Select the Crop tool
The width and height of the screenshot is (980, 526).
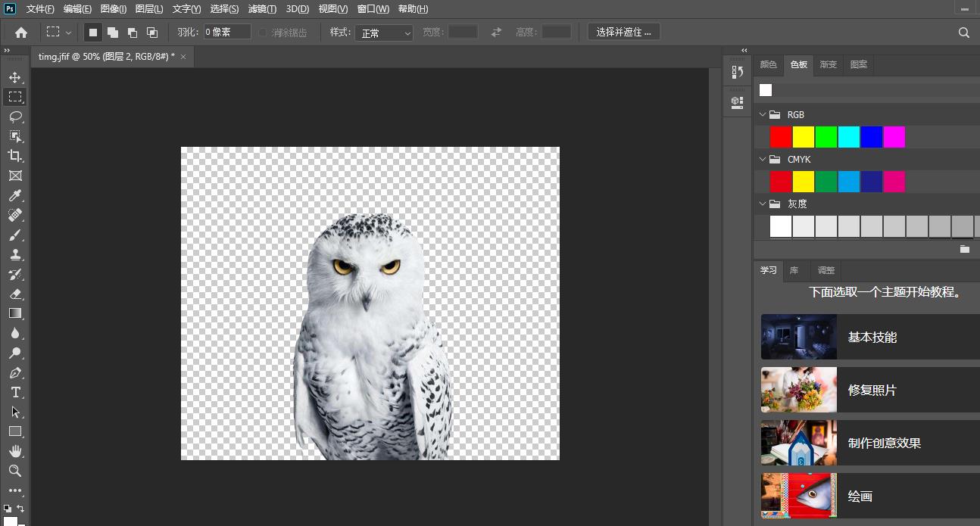click(15, 156)
